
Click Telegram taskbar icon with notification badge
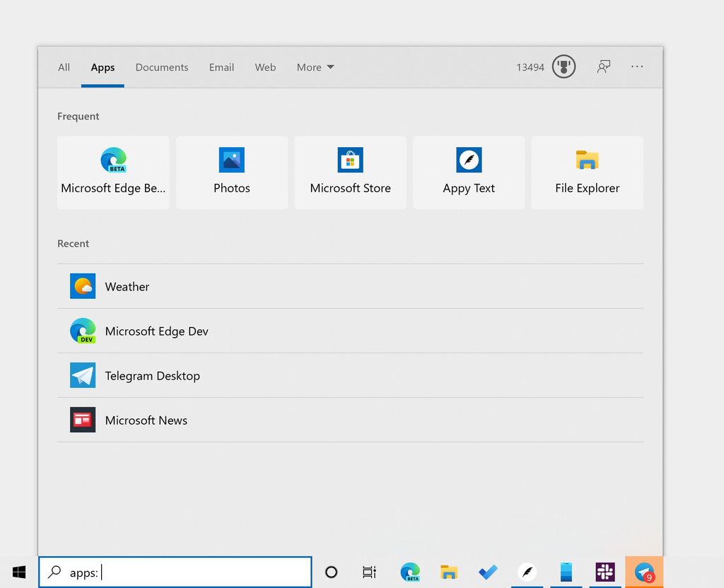(644, 572)
